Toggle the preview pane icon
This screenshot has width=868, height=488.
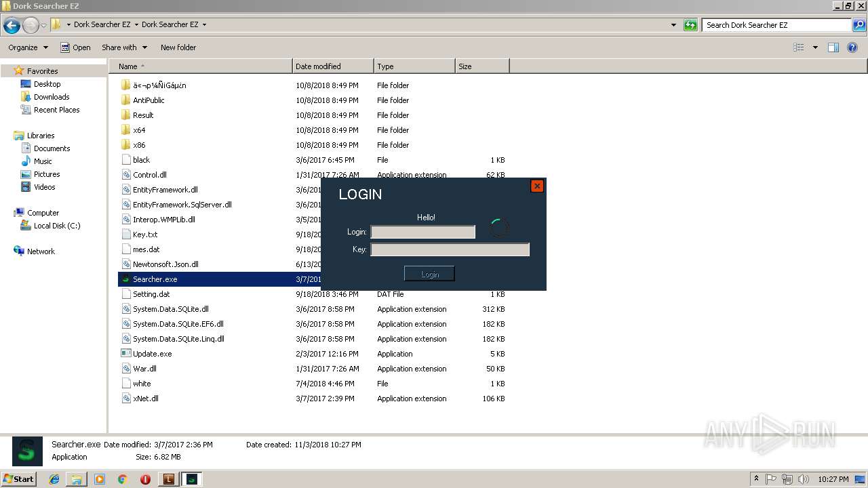(x=833, y=47)
